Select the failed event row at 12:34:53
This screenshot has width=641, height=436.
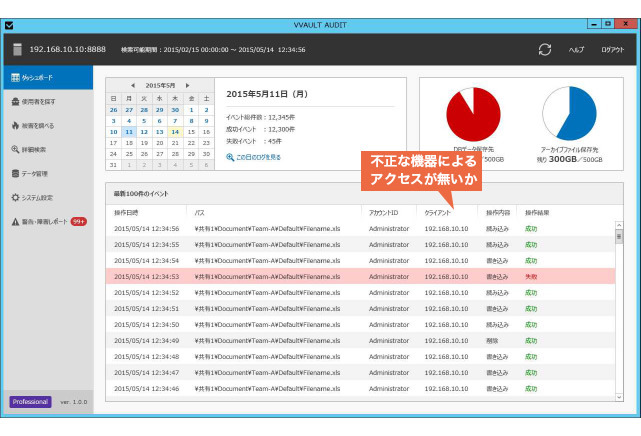360,277
